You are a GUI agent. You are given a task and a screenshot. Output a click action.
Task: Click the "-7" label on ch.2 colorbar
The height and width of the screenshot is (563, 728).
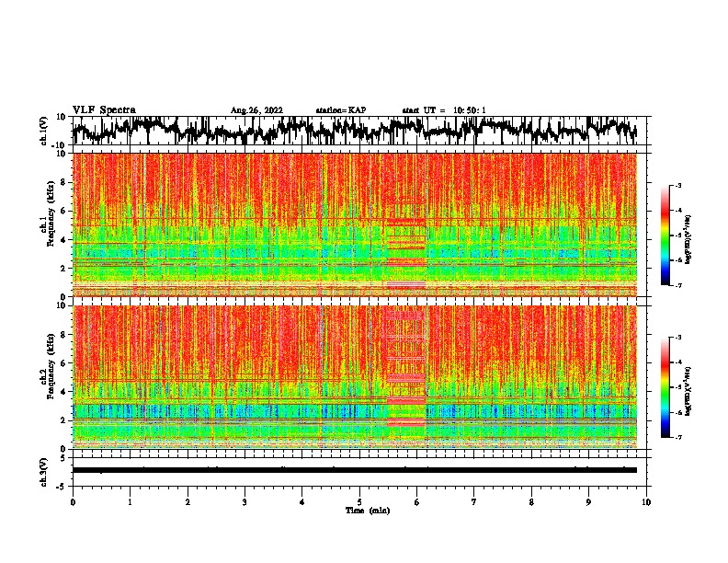click(x=677, y=437)
